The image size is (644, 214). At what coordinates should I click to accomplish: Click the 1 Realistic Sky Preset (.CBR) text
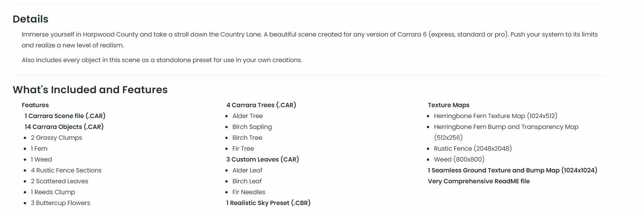(x=268, y=203)
